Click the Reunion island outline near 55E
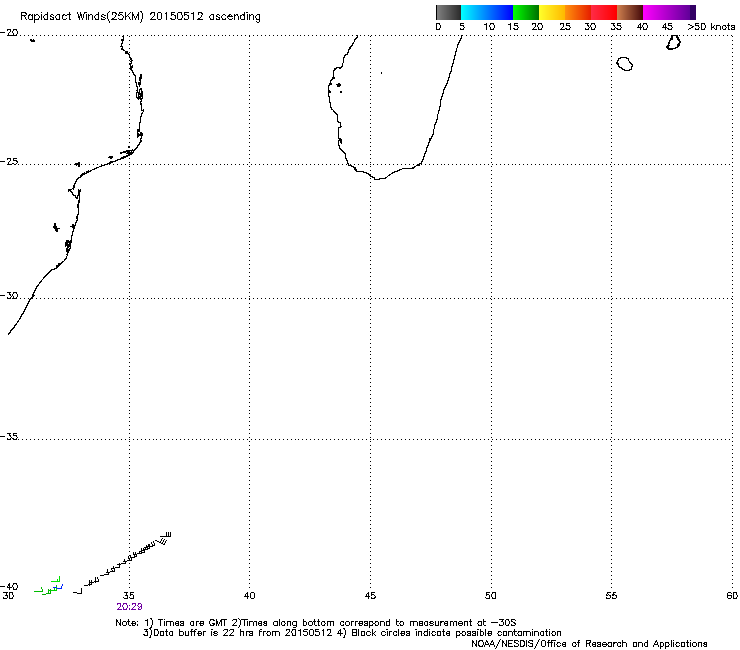740x650 pixels. 625,64
